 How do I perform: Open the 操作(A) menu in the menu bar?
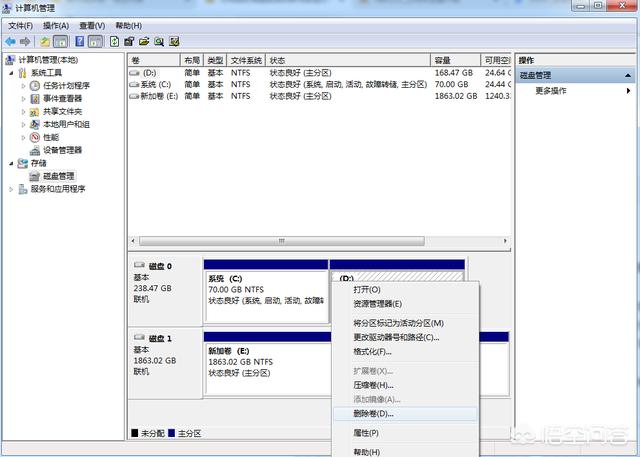(x=56, y=25)
